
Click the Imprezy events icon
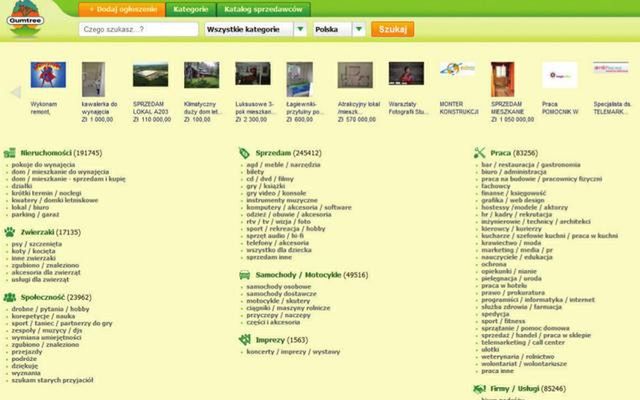(244, 340)
